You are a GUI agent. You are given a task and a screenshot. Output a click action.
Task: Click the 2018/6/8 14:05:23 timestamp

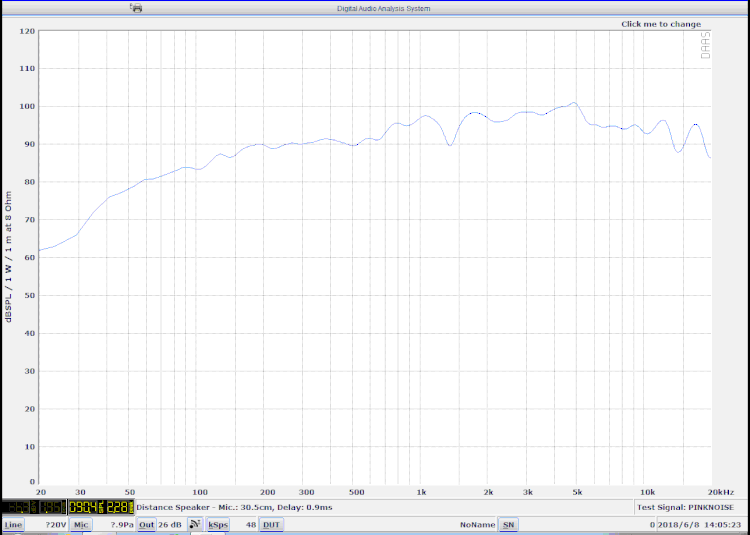(x=699, y=525)
